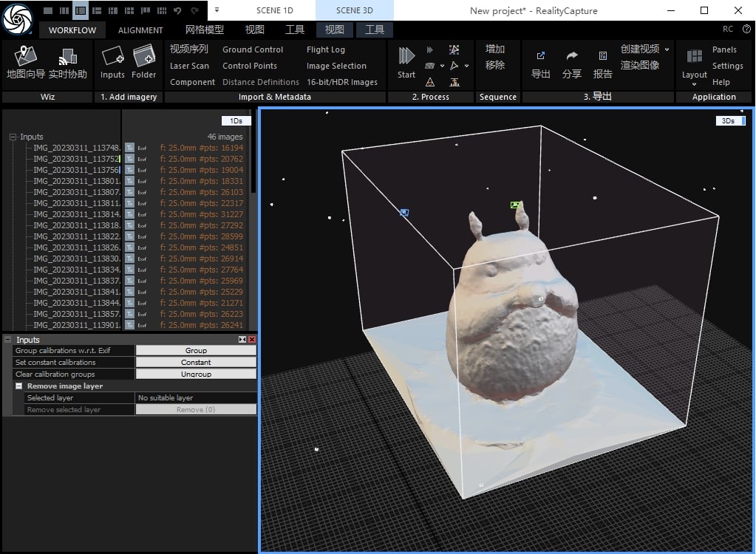Viewport: 756px width, 554px height.
Task: Open the calculate model dropdown arrow
Action: click(466, 66)
